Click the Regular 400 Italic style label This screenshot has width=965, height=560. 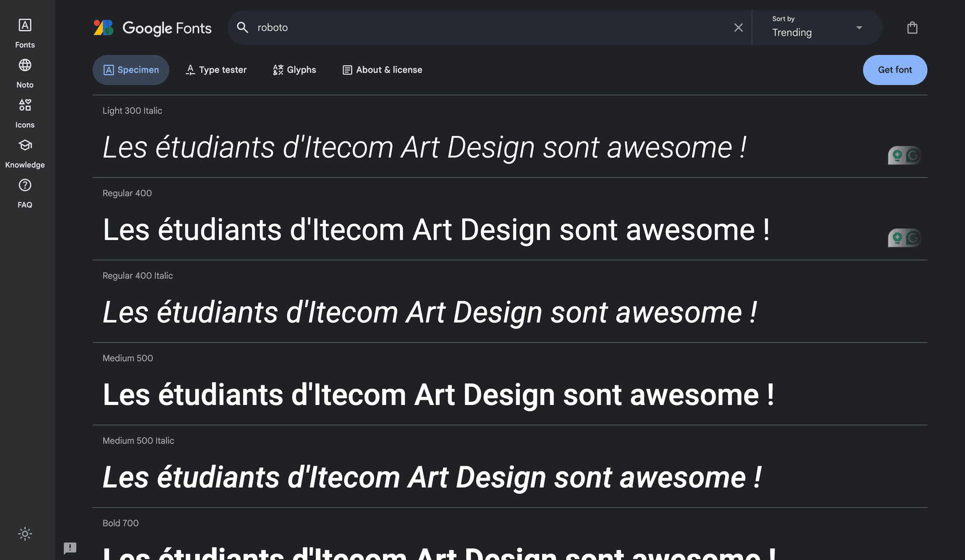(x=137, y=275)
